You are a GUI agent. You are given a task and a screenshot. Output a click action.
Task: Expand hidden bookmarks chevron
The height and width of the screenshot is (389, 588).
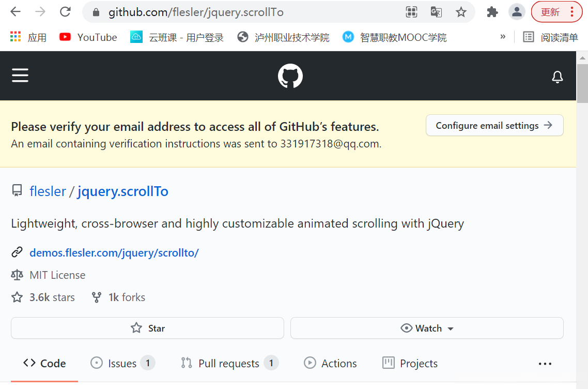pos(502,37)
